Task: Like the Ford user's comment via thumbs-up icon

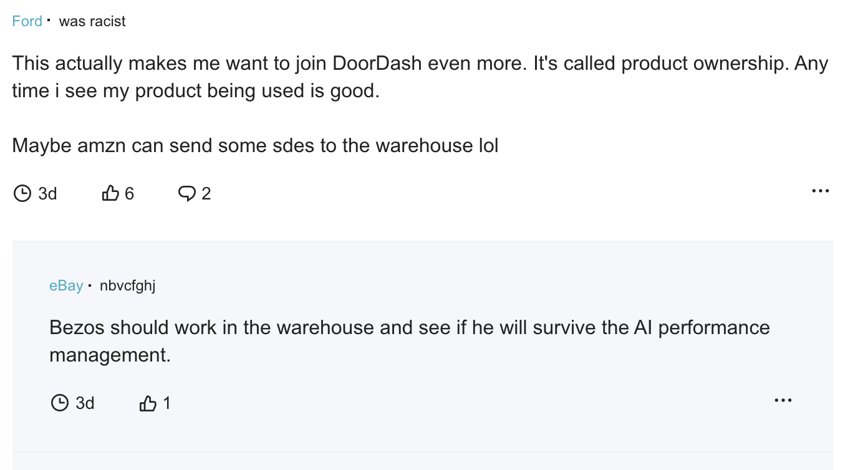Action: [110, 194]
